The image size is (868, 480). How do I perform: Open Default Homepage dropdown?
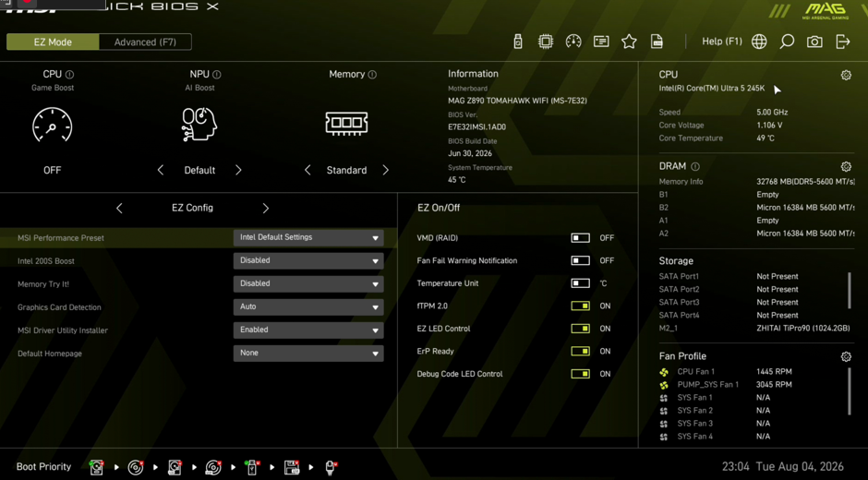pos(308,354)
